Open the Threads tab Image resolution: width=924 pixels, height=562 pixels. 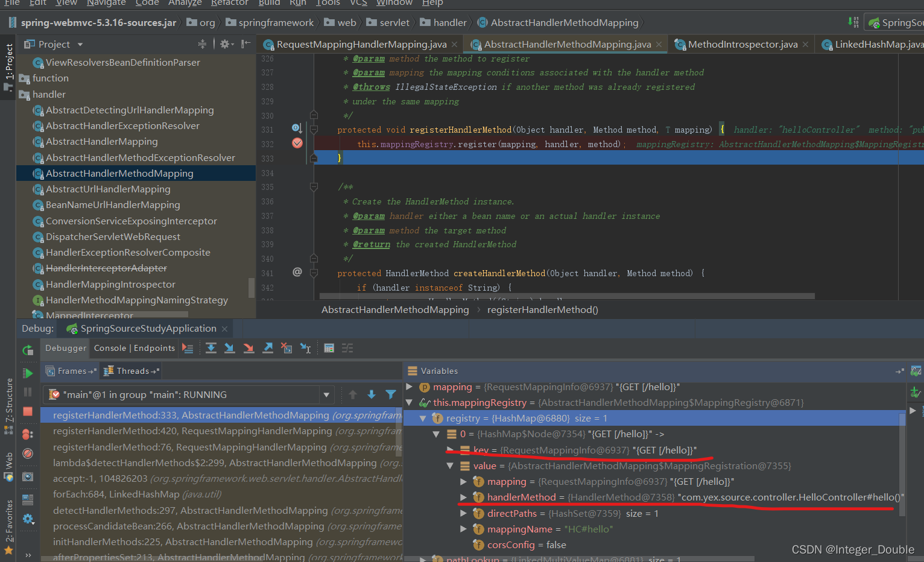click(132, 371)
